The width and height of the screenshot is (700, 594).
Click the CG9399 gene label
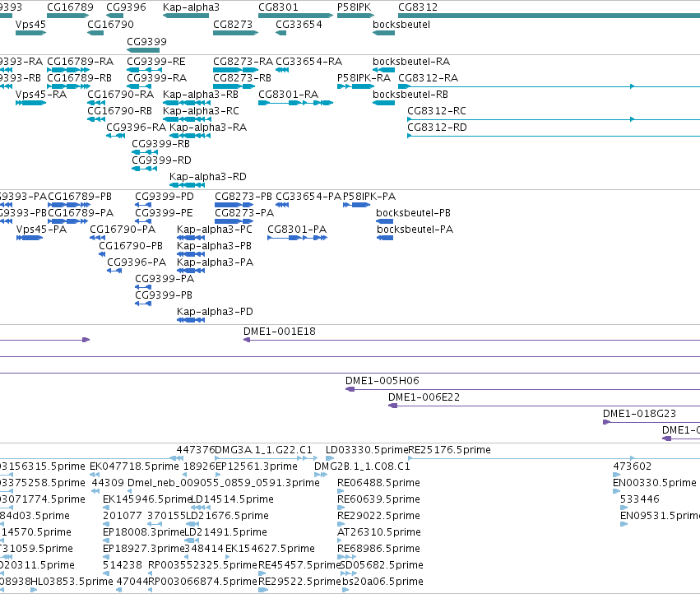click(x=146, y=41)
